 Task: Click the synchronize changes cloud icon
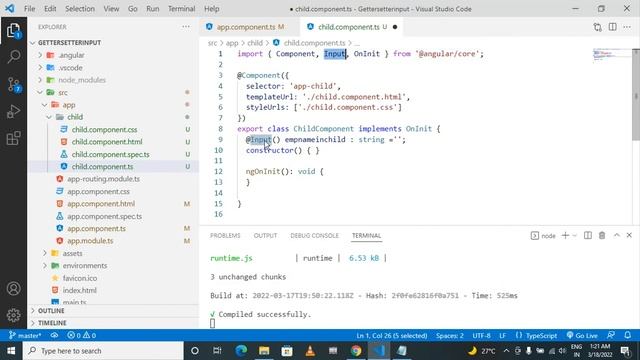pyautogui.click(x=54, y=336)
